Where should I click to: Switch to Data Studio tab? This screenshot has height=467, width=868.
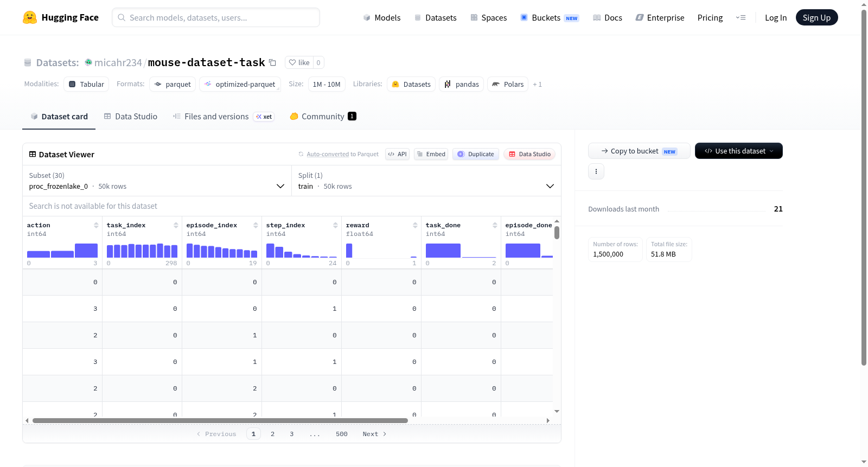click(x=131, y=116)
